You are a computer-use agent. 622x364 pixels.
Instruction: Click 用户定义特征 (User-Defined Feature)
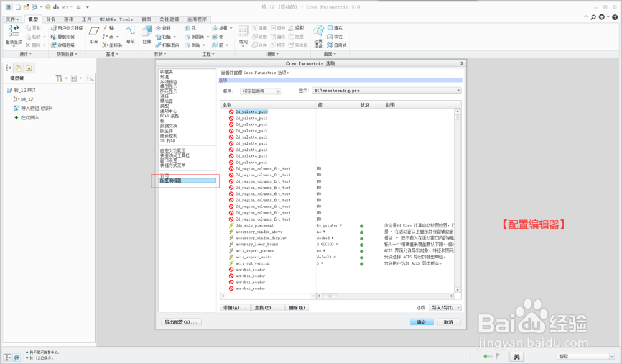(67, 28)
